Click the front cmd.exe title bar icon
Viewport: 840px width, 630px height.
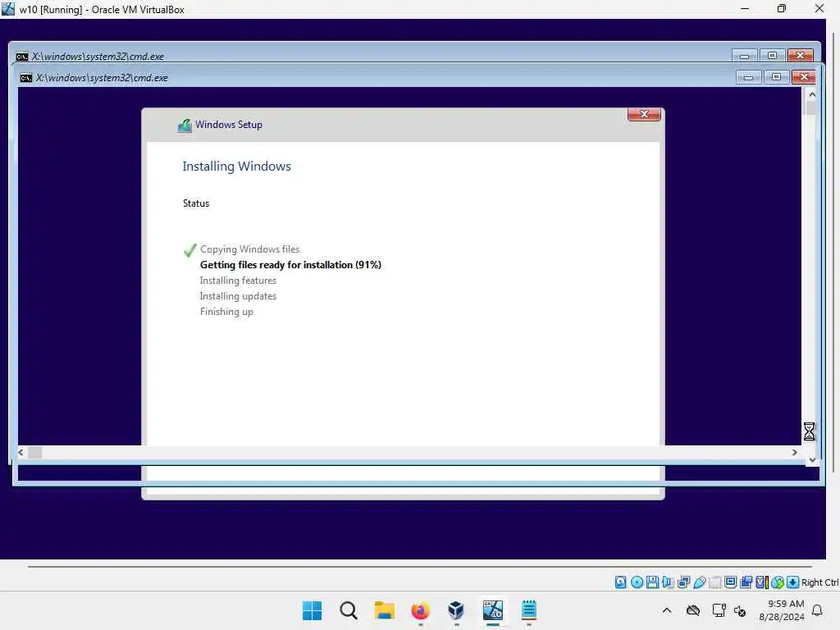tap(25, 78)
